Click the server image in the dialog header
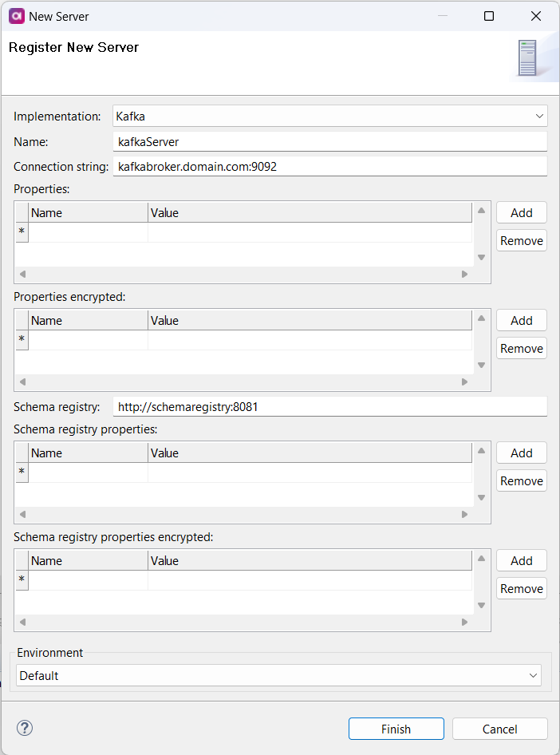 point(526,56)
